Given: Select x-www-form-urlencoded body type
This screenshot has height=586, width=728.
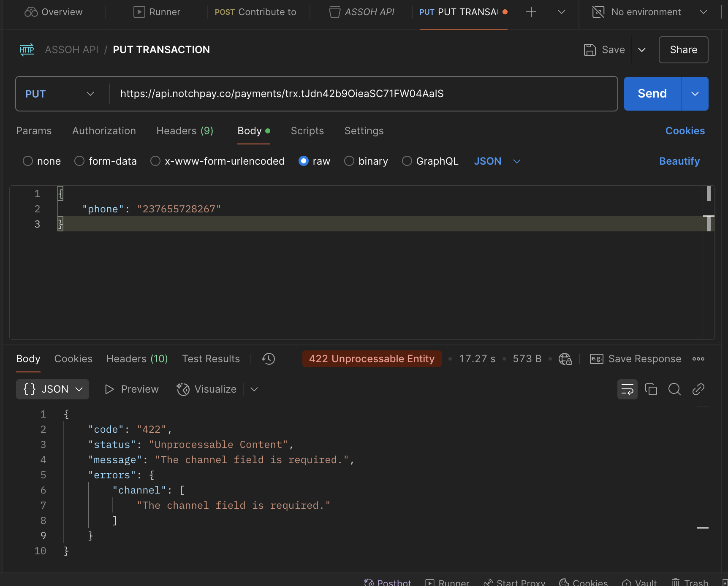Looking at the screenshot, I should pos(155,161).
